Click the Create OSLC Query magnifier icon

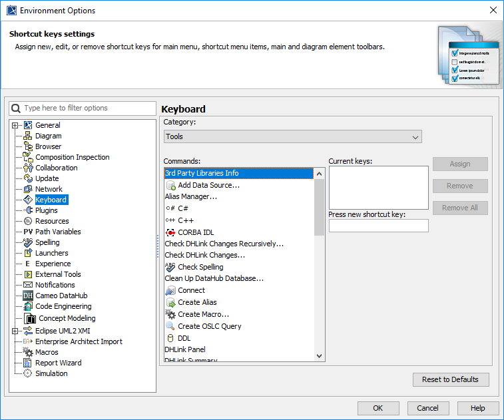[170, 326]
